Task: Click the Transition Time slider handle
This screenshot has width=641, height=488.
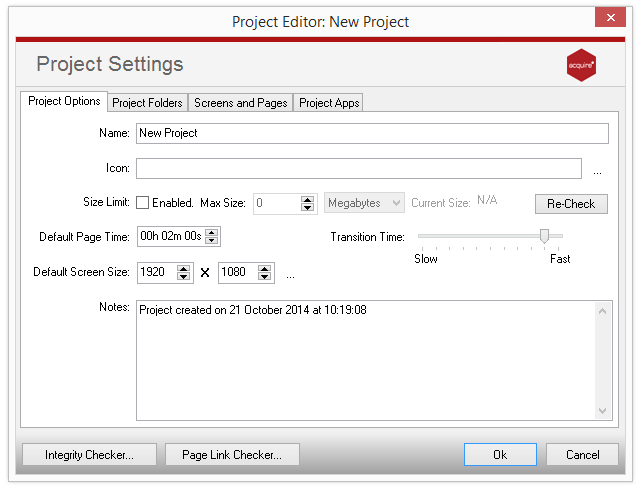Action: pyautogui.click(x=544, y=236)
